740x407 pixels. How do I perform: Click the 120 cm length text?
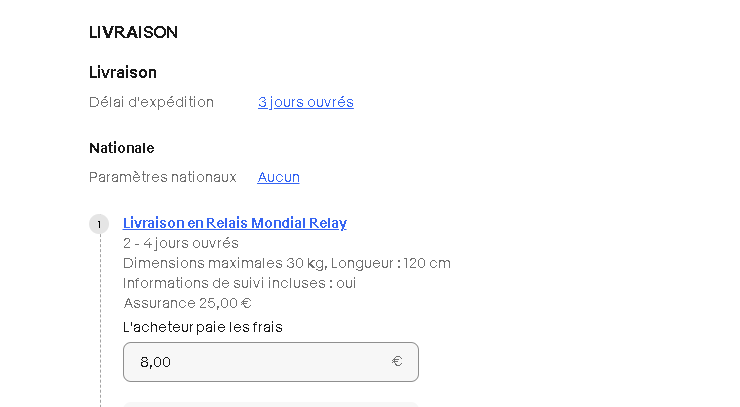[x=427, y=263]
